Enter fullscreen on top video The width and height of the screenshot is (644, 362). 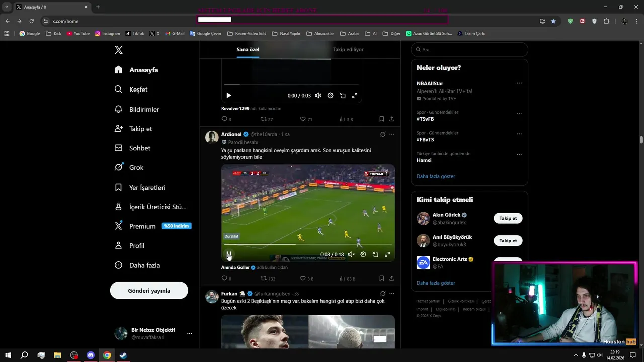pyautogui.click(x=355, y=96)
